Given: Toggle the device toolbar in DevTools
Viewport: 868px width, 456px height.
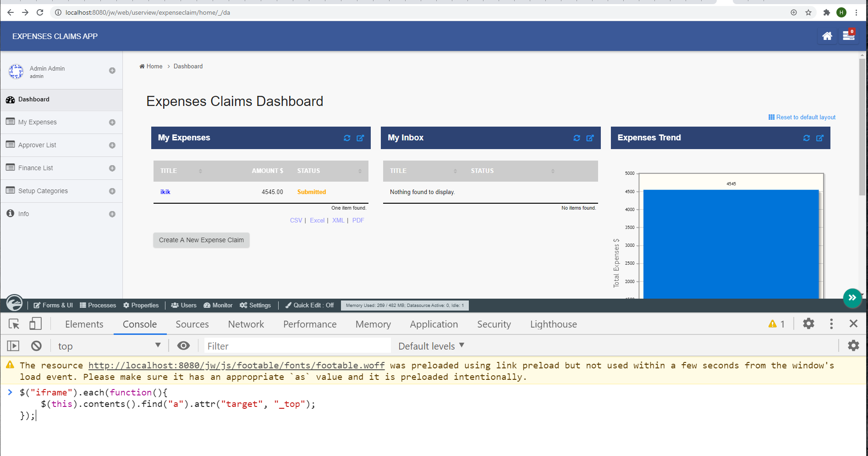Looking at the screenshot, I should click(x=35, y=324).
